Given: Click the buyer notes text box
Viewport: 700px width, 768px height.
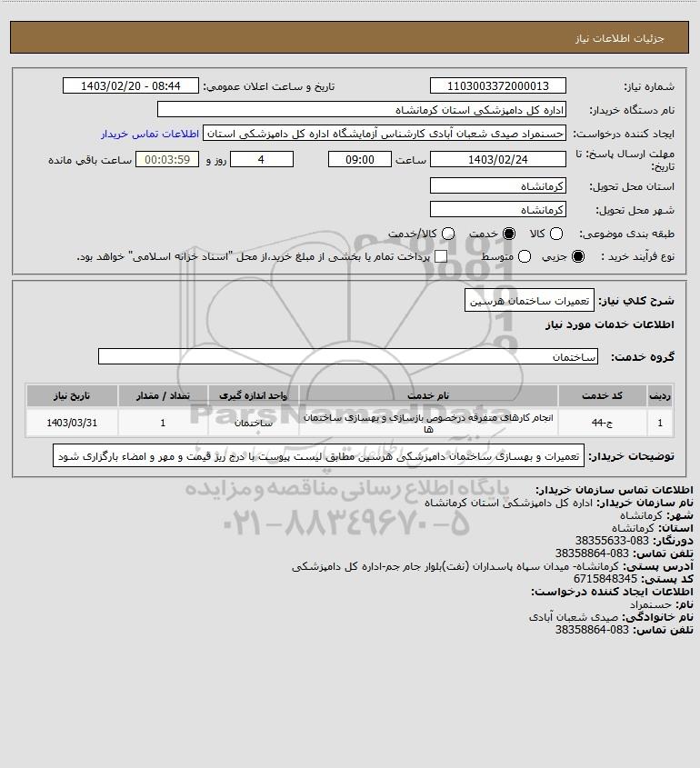Looking at the screenshot, I should (318, 456).
